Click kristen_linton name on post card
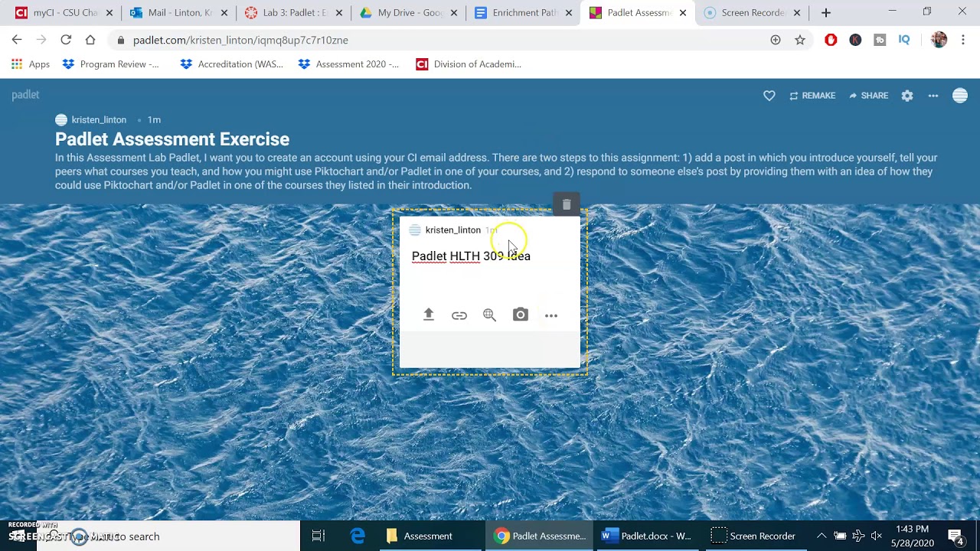The height and width of the screenshot is (551, 980). tap(453, 230)
